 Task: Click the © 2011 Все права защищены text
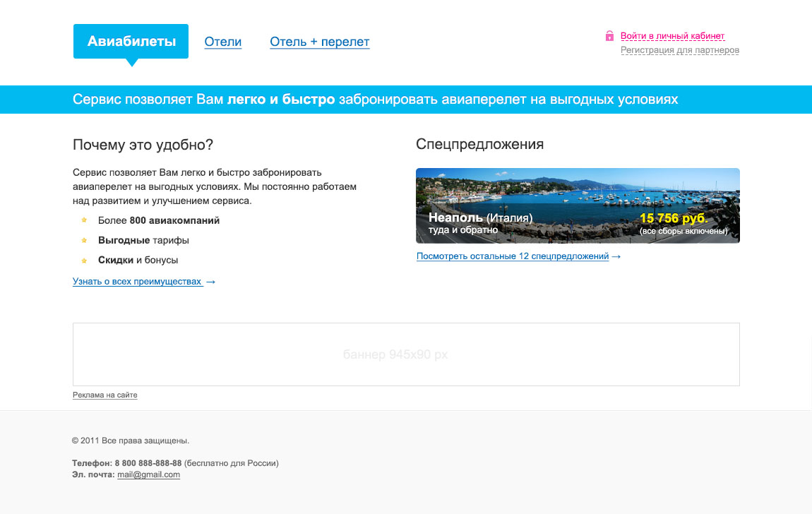(x=131, y=441)
